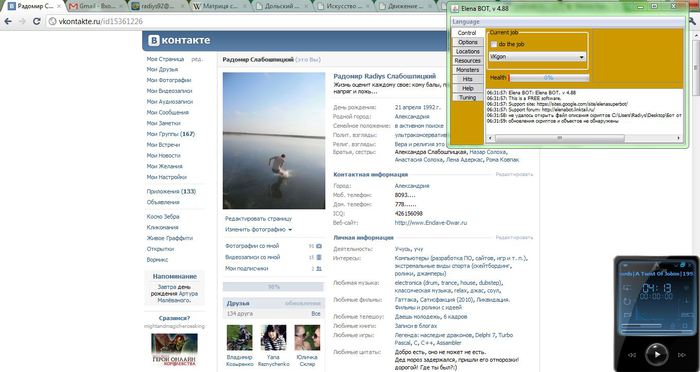Click the repeat icon in media player
This screenshot has width=700, height=372.
point(627,301)
